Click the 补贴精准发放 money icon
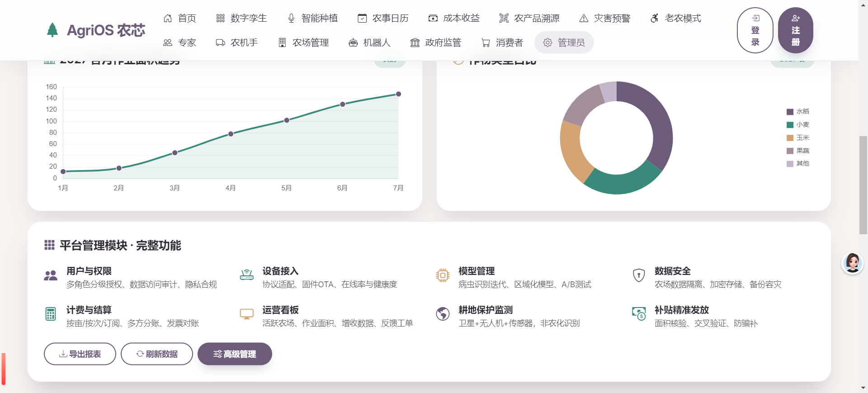This screenshot has width=868, height=393. click(639, 314)
